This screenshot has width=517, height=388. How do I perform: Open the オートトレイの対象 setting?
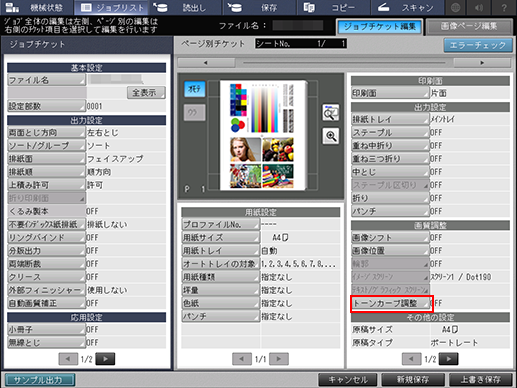[220, 264]
